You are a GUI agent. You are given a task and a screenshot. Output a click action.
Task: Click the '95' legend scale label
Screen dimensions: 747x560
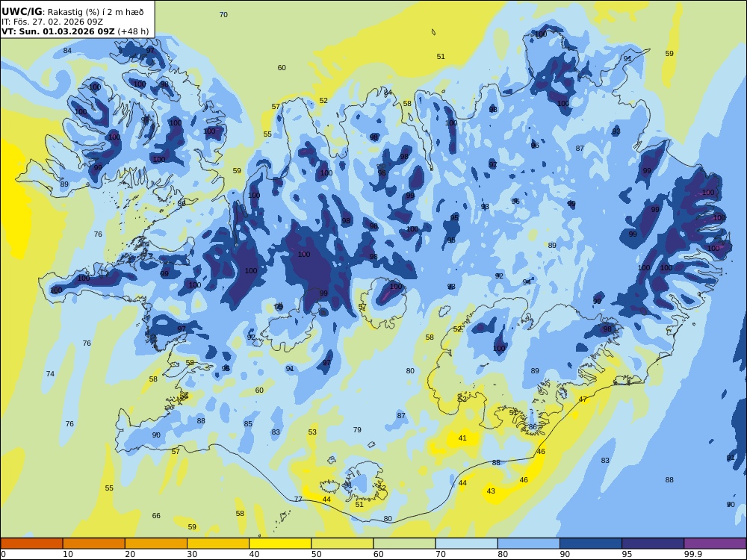(x=627, y=554)
